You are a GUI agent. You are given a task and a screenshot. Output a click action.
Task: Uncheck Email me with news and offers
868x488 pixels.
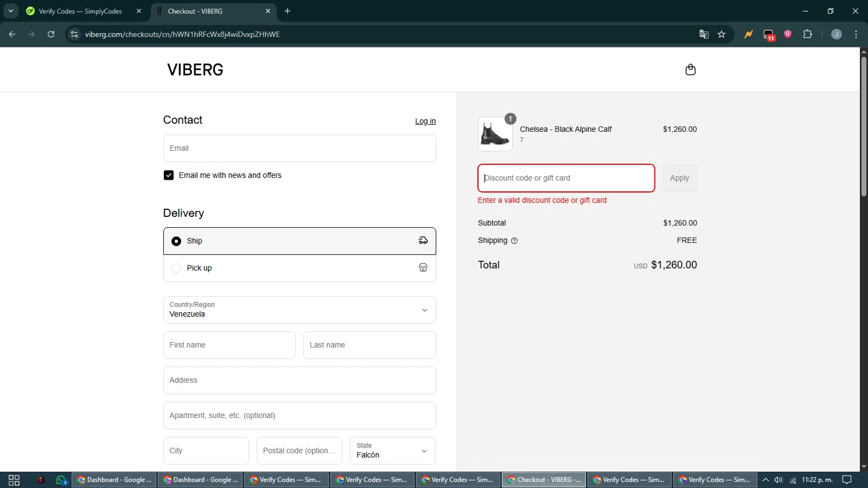(x=168, y=175)
